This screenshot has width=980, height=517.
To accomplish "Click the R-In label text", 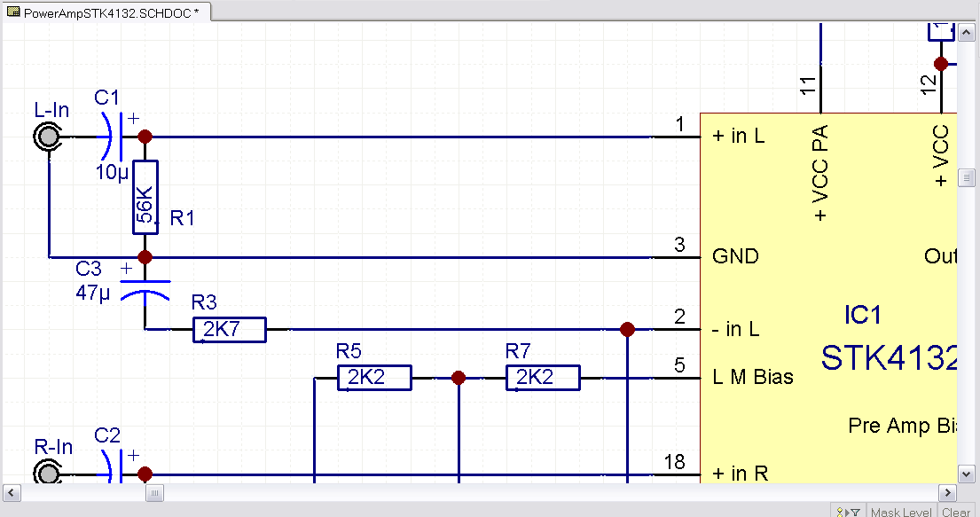I will (53, 447).
